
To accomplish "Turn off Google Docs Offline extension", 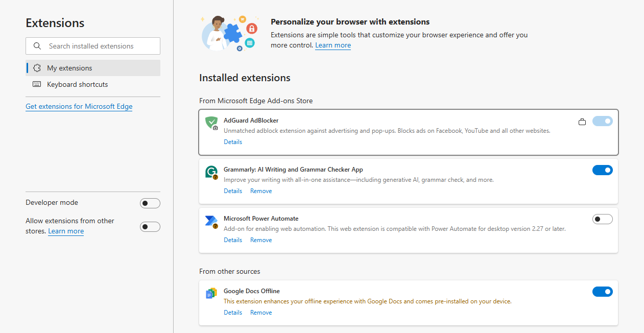I will pyautogui.click(x=602, y=292).
